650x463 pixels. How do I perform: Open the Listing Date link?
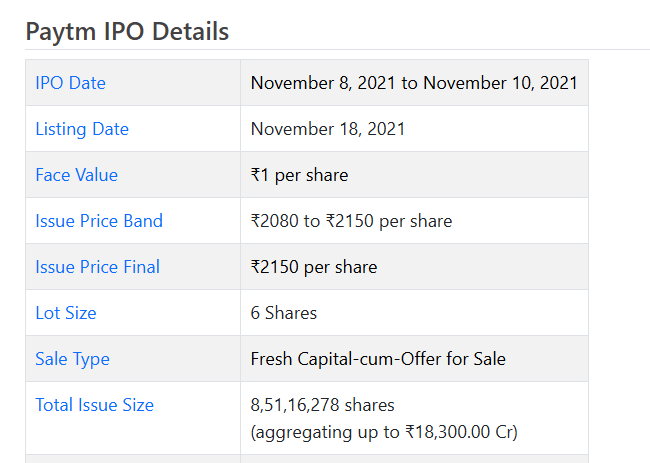(x=82, y=129)
